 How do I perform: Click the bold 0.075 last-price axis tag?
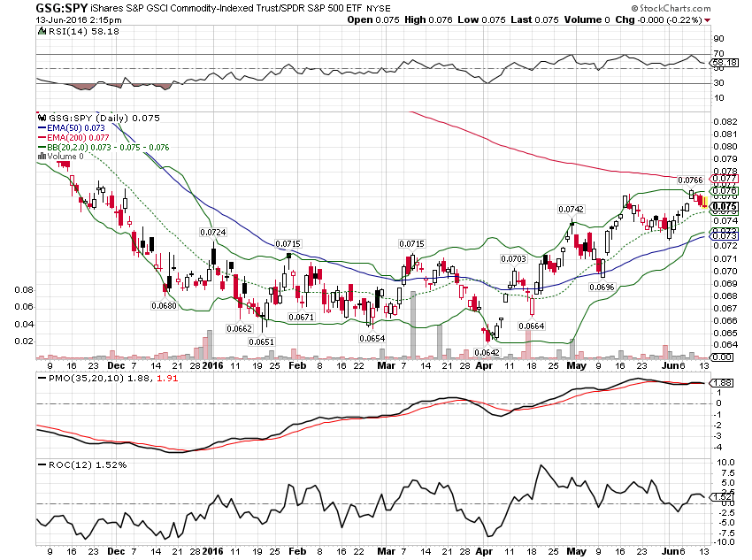point(725,207)
